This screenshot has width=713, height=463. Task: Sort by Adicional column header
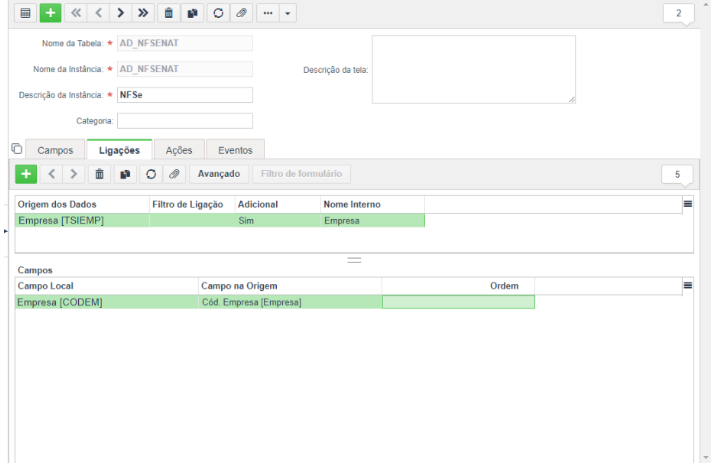277,205
